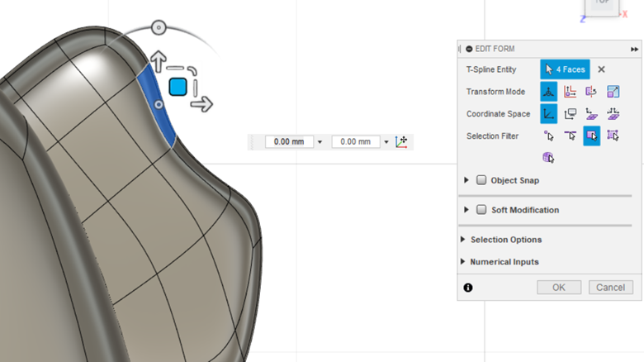Click the blue planar move square manipulator
Image resolution: width=644 pixels, height=362 pixels.
(x=178, y=87)
